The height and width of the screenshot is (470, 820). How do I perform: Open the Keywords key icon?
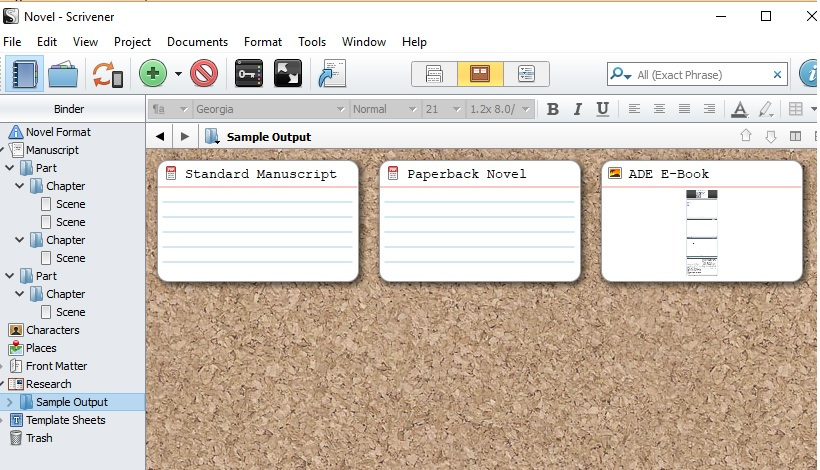[248, 74]
